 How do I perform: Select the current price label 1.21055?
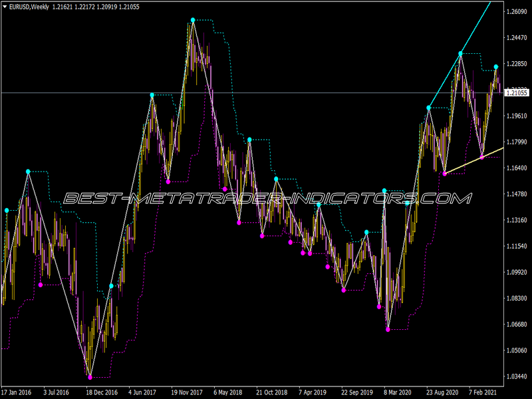517,93
